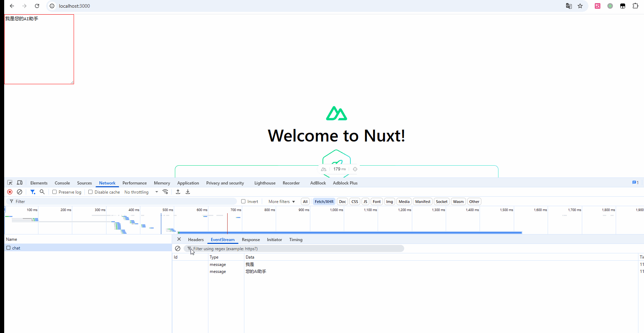Viewport: 644px width, 333px height.
Task: Open the Sources panel
Action: (x=84, y=183)
